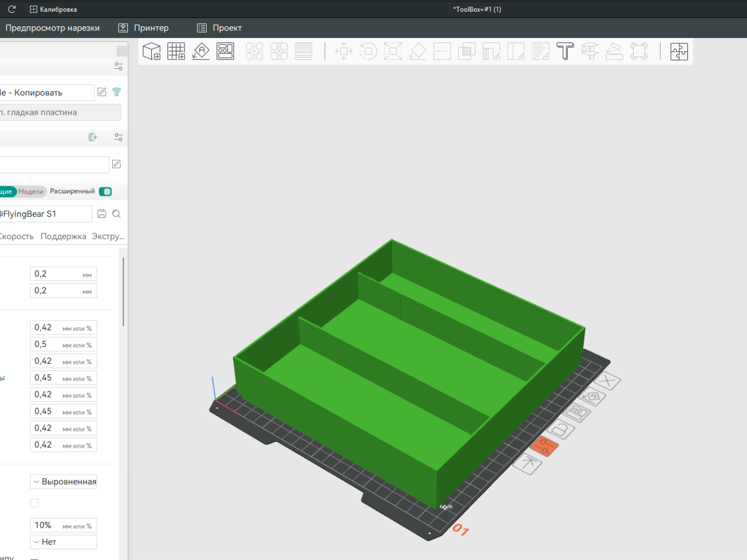The height and width of the screenshot is (560, 747).
Task: Arrange plate objects icon beside bed
Action: 577,413
